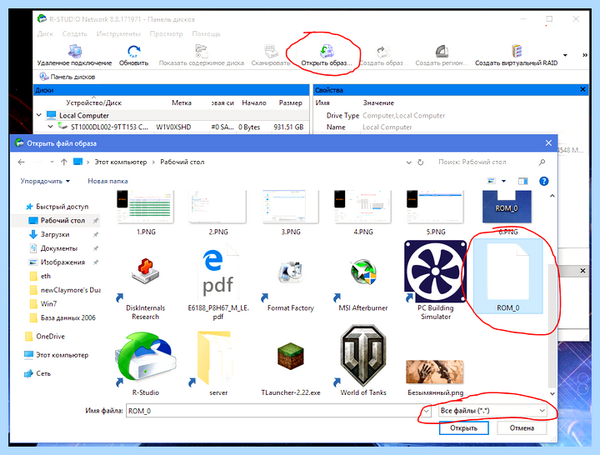600x455 pixels.
Task: Close the Свойства panel
Action: click(582, 90)
